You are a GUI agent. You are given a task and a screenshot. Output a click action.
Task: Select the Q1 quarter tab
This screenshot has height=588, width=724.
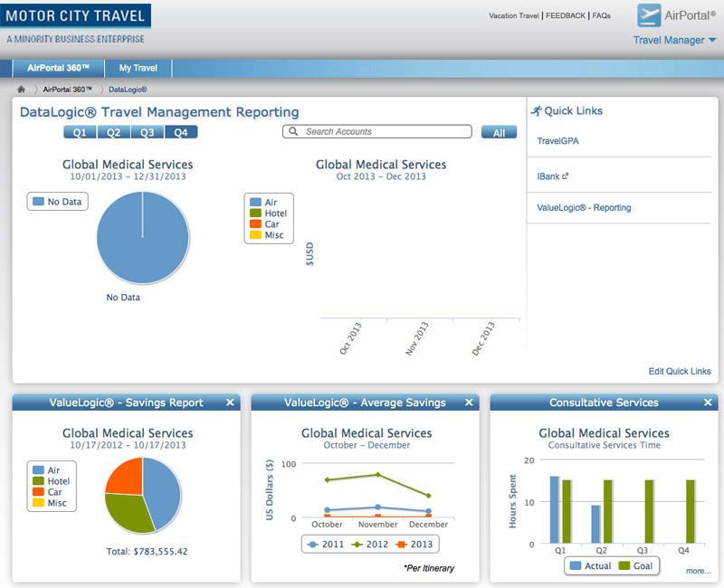[x=80, y=132]
